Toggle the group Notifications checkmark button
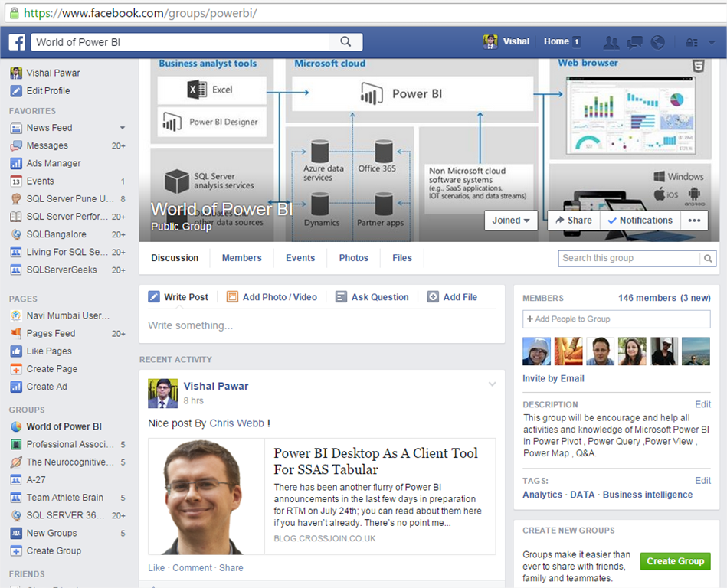727x588 pixels. coord(639,220)
